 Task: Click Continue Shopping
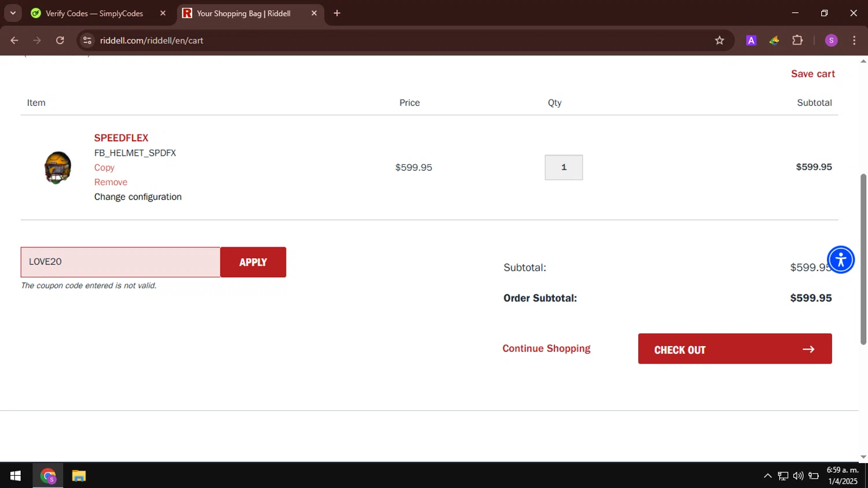tap(546, 348)
